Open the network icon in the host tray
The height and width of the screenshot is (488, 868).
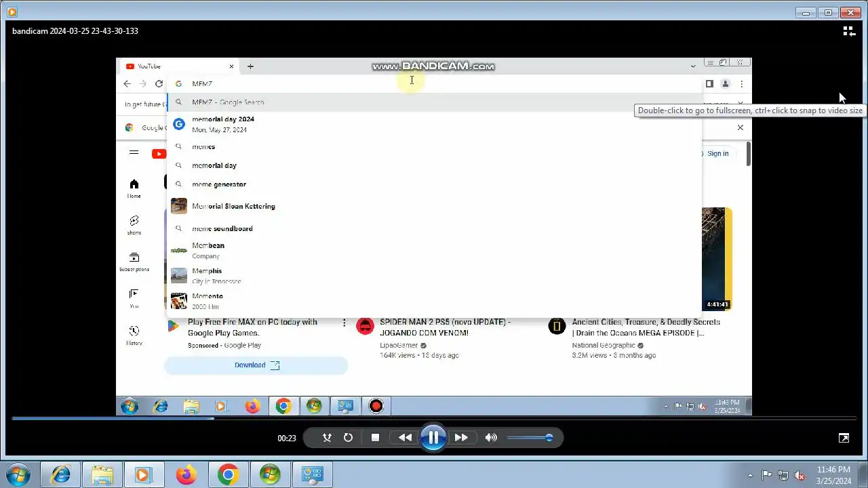783,475
